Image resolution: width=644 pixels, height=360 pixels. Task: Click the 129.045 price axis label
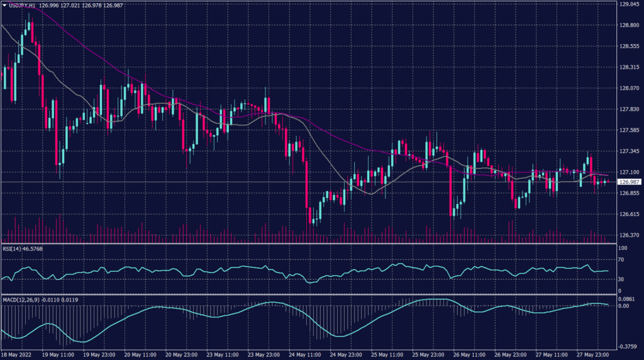point(629,4)
